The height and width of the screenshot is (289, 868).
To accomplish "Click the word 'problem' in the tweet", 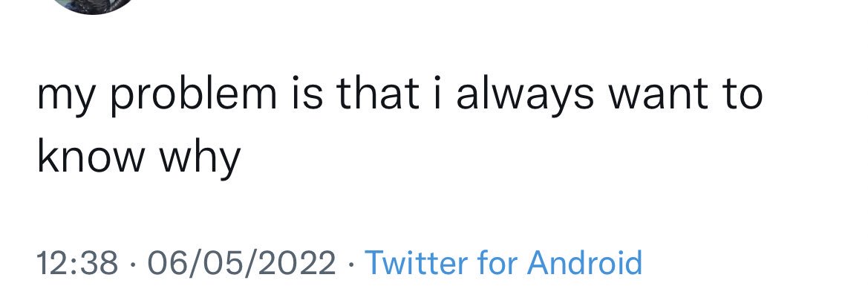I will (194, 96).
